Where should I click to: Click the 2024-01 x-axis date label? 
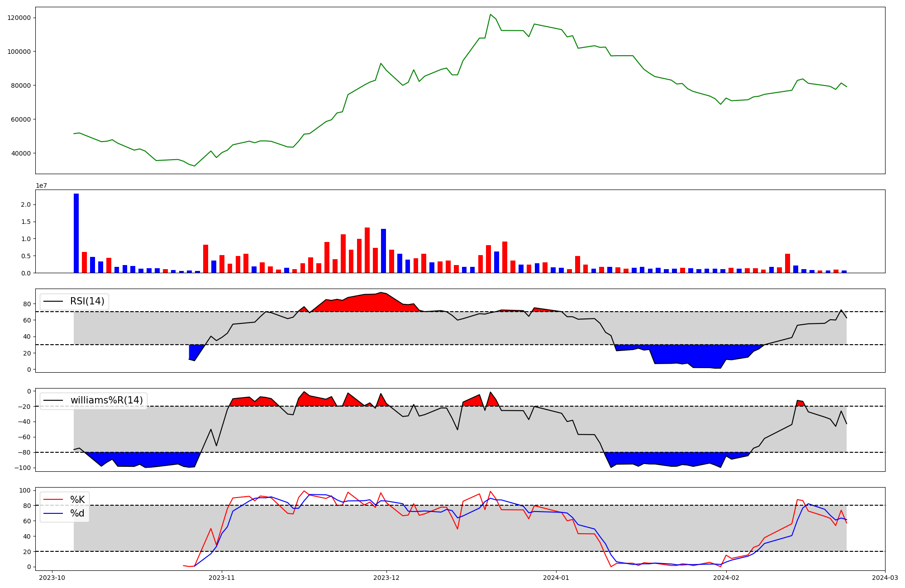point(556,578)
